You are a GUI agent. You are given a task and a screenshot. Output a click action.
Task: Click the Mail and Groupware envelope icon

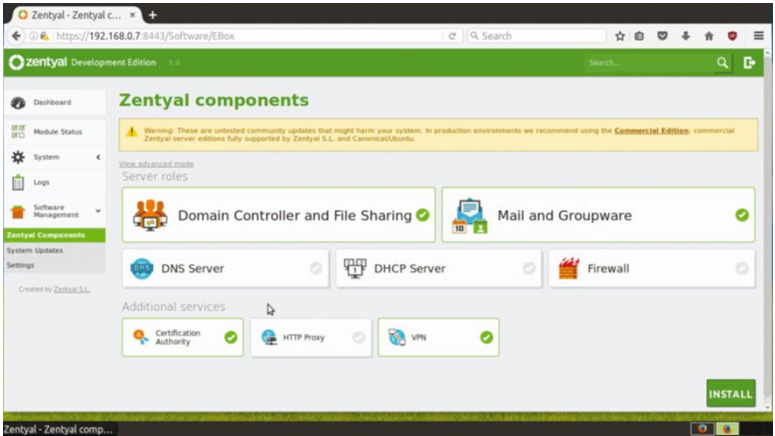(x=470, y=216)
